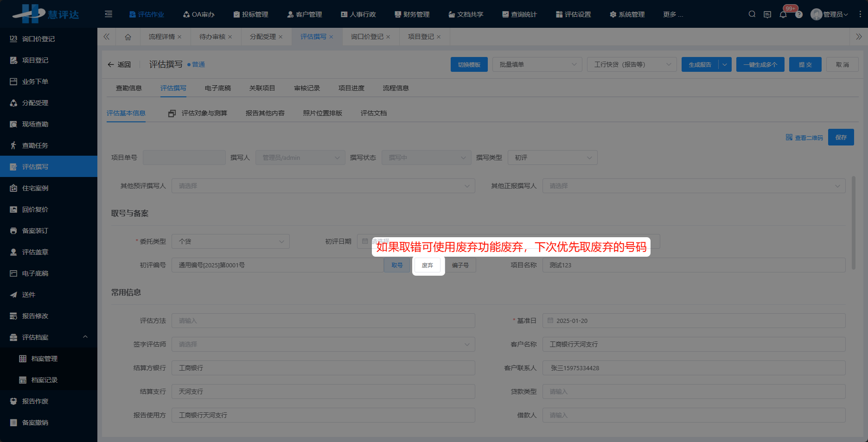
Task: Click the 保存 save button
Action: click(x=841, y=137)
